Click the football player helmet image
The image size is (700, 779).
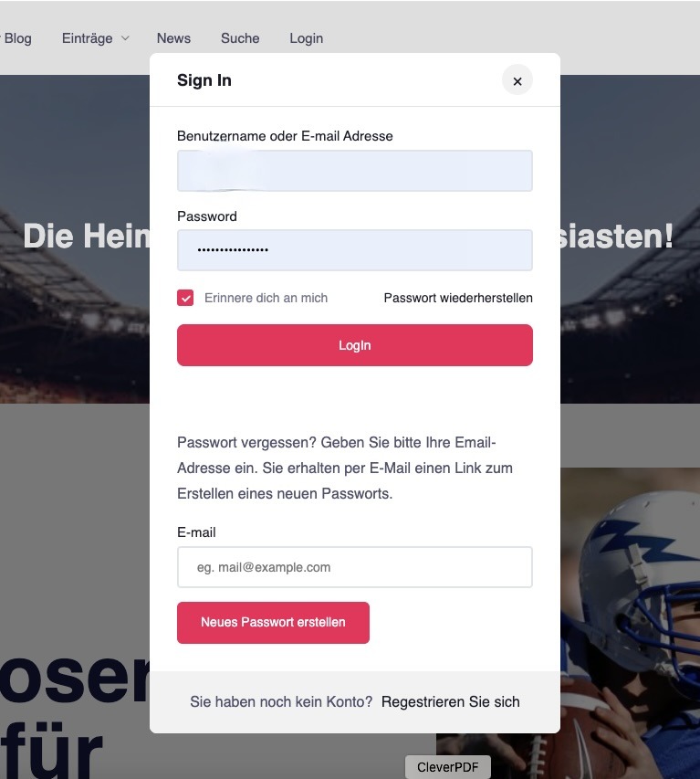pos(631,623)
